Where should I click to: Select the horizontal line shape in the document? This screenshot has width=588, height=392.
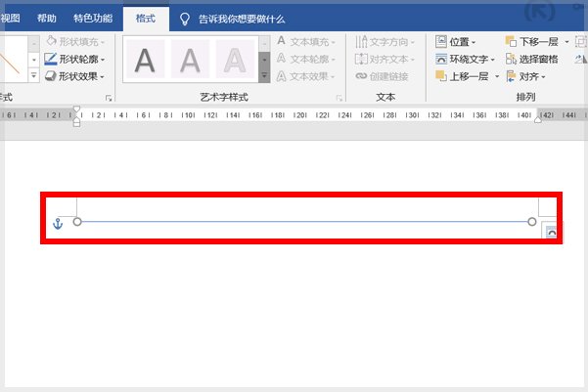(304, 222)
